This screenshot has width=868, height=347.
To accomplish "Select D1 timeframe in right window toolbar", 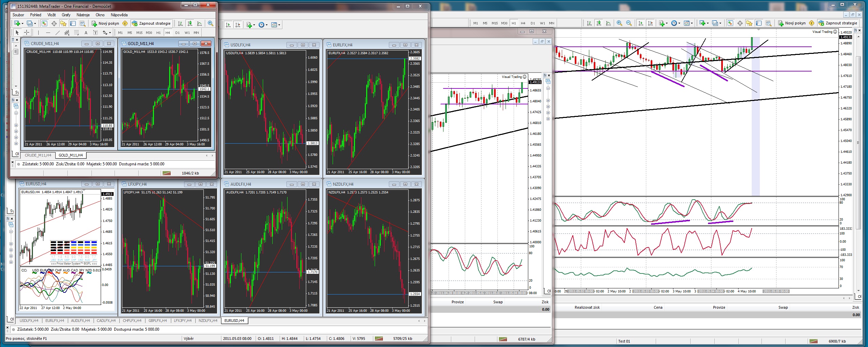I will point(533,23).
